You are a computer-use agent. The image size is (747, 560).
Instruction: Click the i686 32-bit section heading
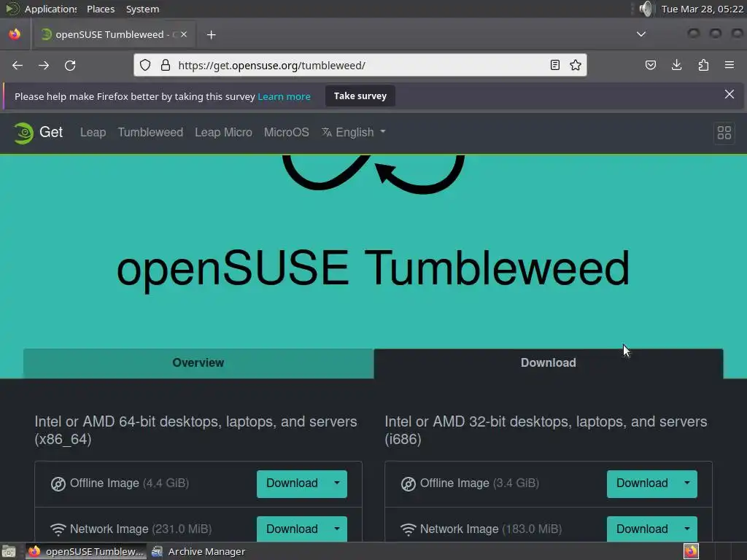[546, 430]
